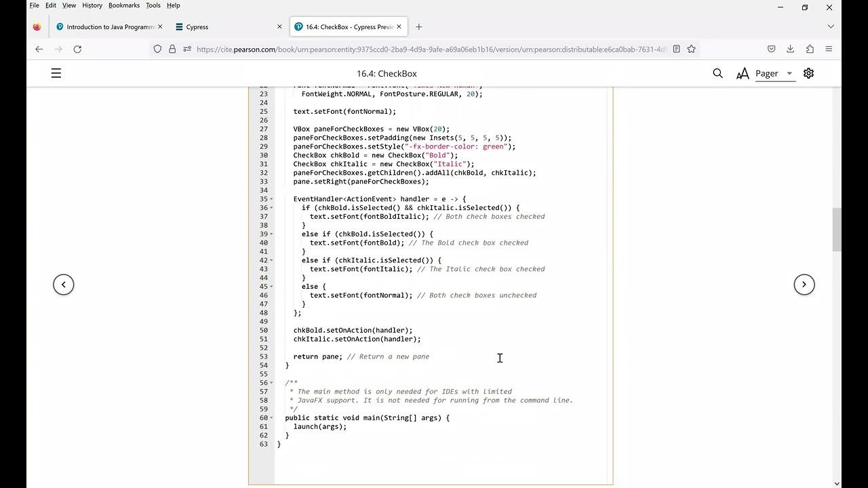868x488 pixels.
Task: Open the site permissions icon in address bar
Action: (187, 49)
